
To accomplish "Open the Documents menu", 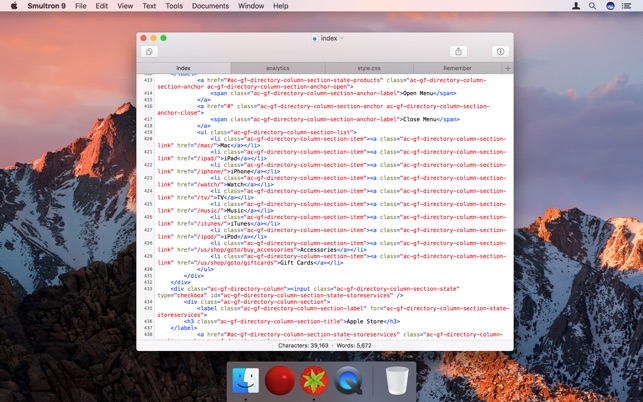I will point(210,6).
